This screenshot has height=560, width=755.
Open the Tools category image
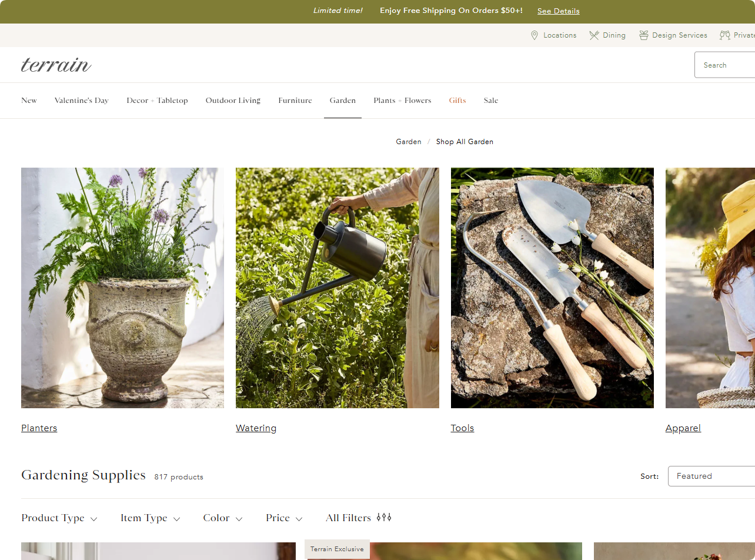pos(552,288)
